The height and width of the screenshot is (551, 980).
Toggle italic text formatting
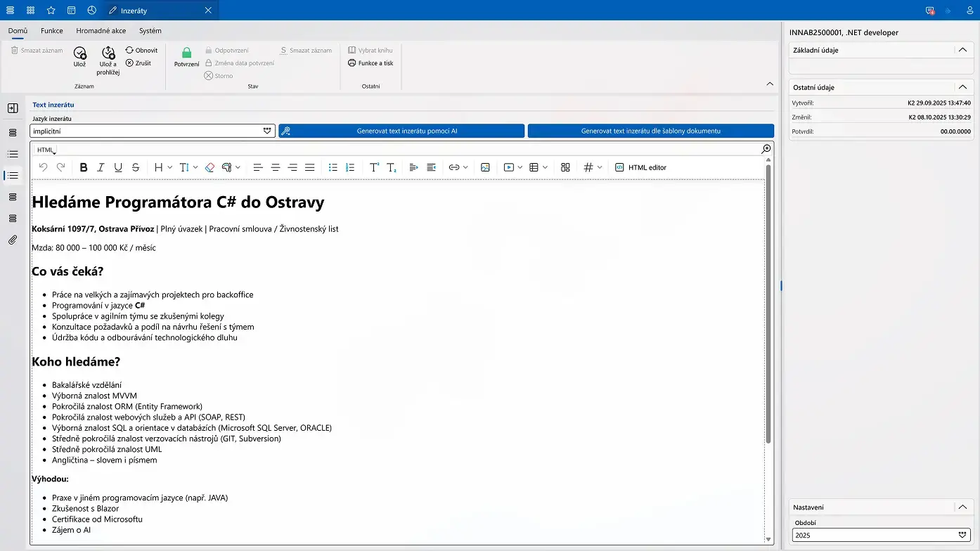[101, 167]
